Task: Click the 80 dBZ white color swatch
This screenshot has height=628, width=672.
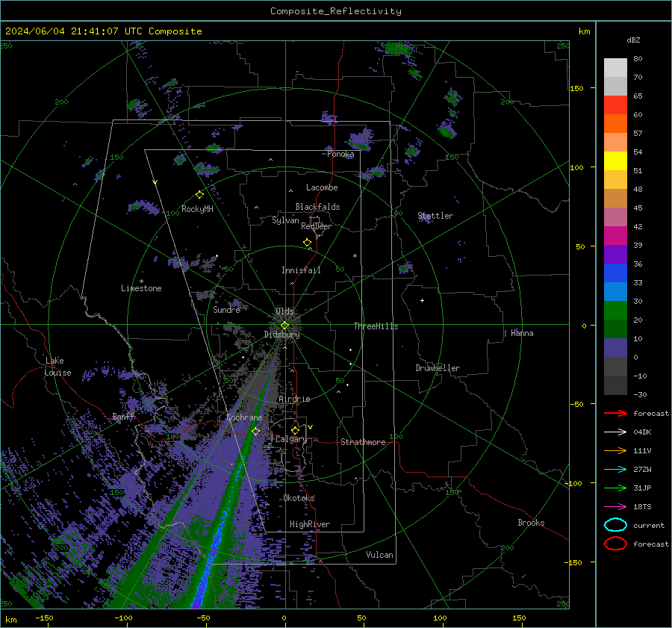Action: pos(615,67)
